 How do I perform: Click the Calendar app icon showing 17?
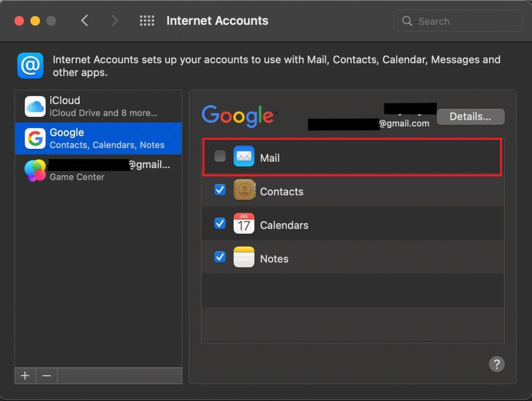tap(244, 223)
